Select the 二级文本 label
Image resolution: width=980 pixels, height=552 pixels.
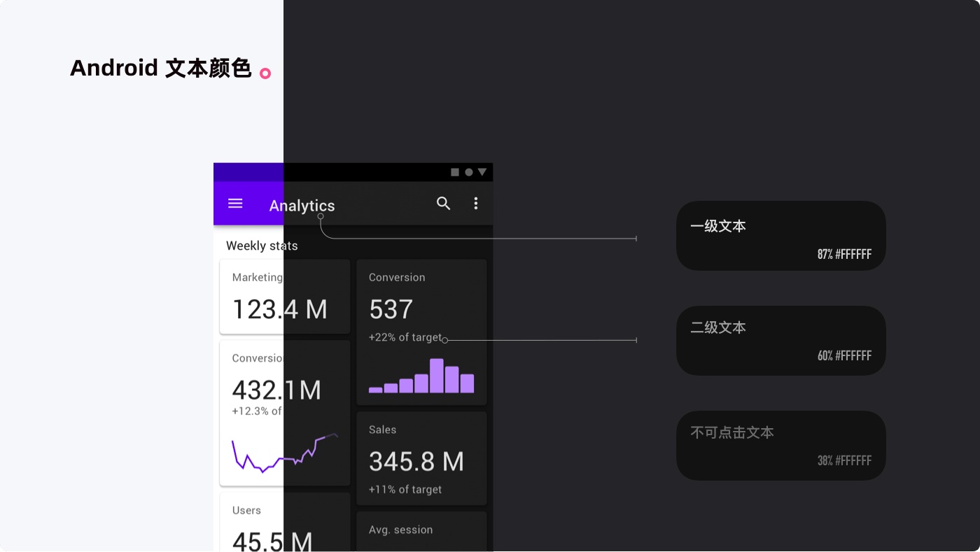tap(718, 327)
